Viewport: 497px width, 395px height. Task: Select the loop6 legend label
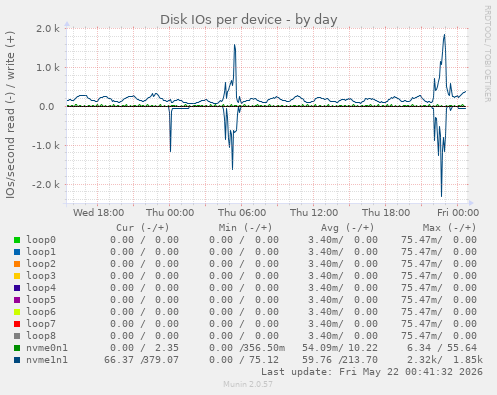tap(41, 312)
